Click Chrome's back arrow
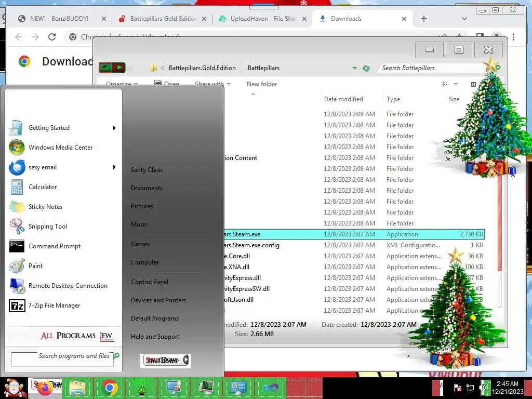The width and height of the screenshot is (532, 399). (x=19, y=37)
